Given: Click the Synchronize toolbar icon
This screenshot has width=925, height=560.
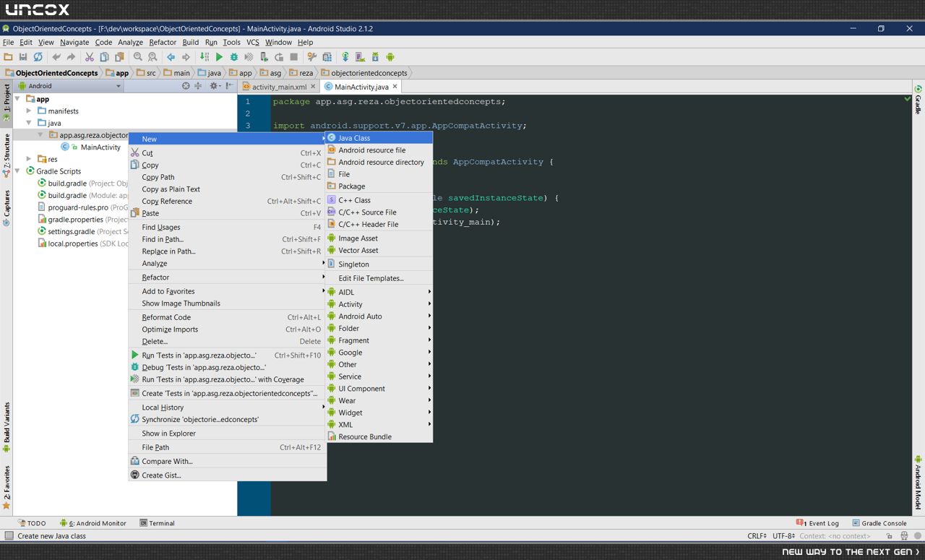Looking at the screenshot, I should (38, 57).
